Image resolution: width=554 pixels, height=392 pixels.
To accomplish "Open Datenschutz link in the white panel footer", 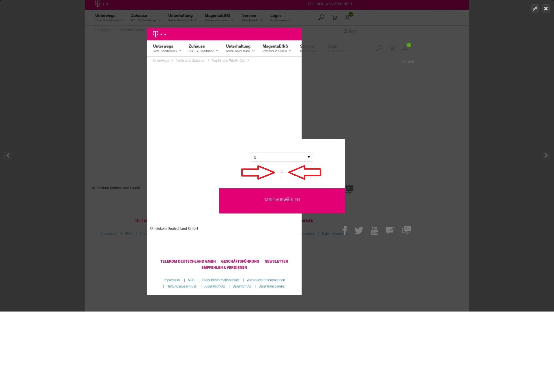I will coord(242,286).
